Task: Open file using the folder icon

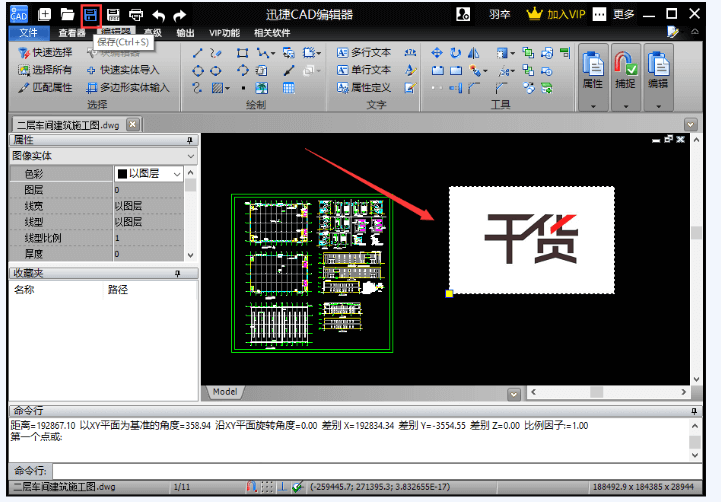Action: (x=67, y=15)
